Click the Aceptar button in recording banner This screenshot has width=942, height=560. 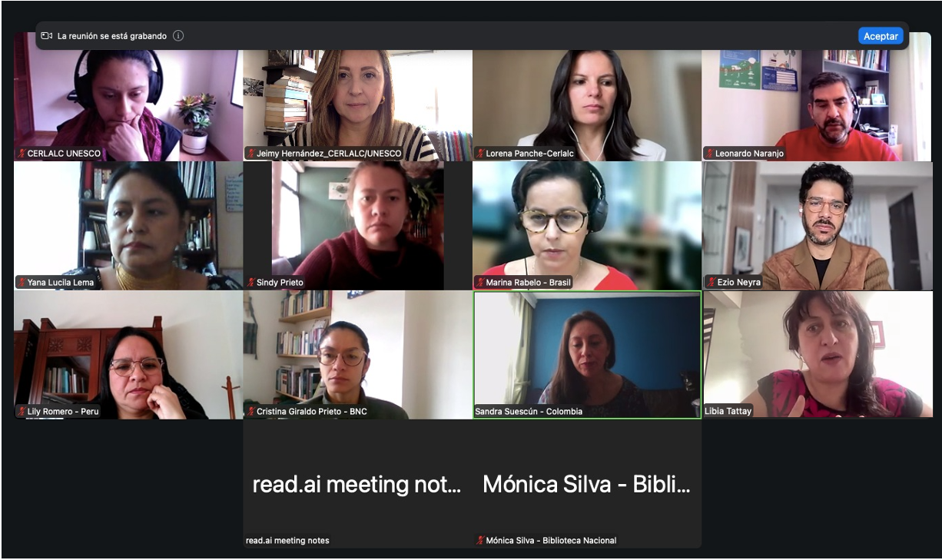881,36
